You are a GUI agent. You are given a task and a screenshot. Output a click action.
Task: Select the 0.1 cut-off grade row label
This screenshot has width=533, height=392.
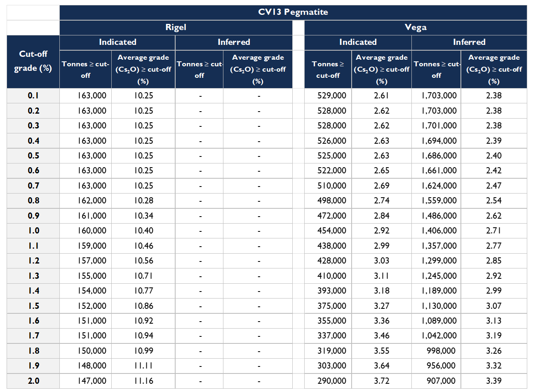pos(33,96)
